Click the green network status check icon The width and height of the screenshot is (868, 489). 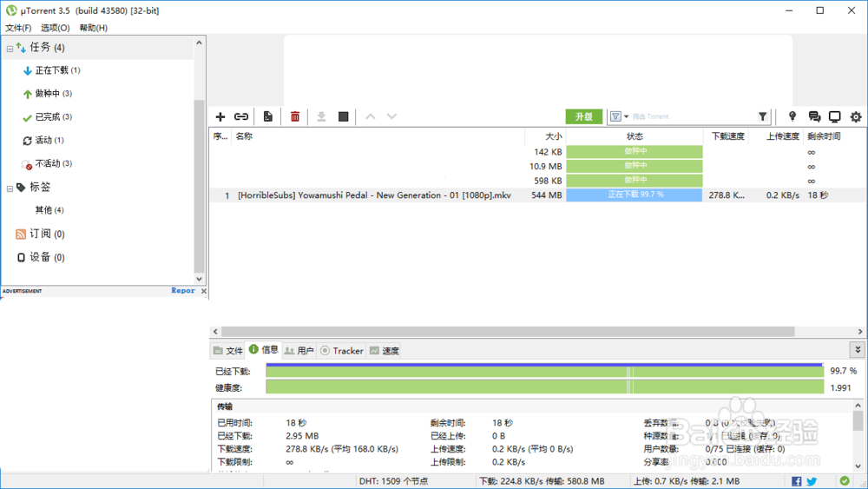pyautogui.click(x=845, y=480)
